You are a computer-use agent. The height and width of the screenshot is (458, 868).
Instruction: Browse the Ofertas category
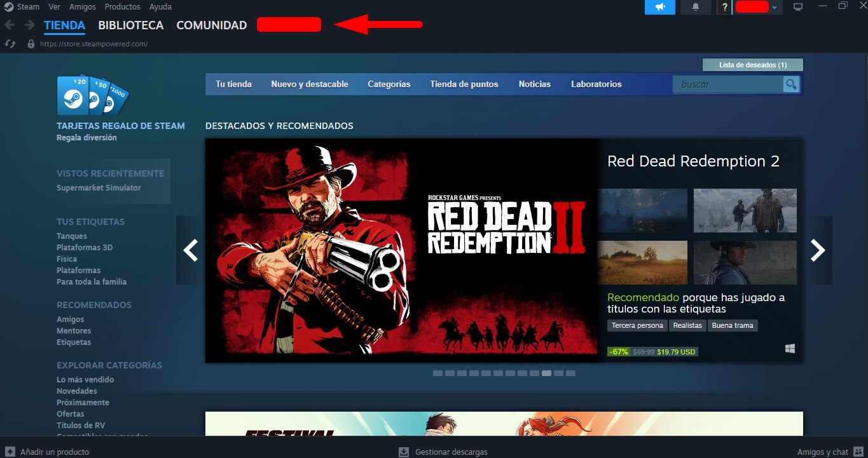tap(71, 414)
